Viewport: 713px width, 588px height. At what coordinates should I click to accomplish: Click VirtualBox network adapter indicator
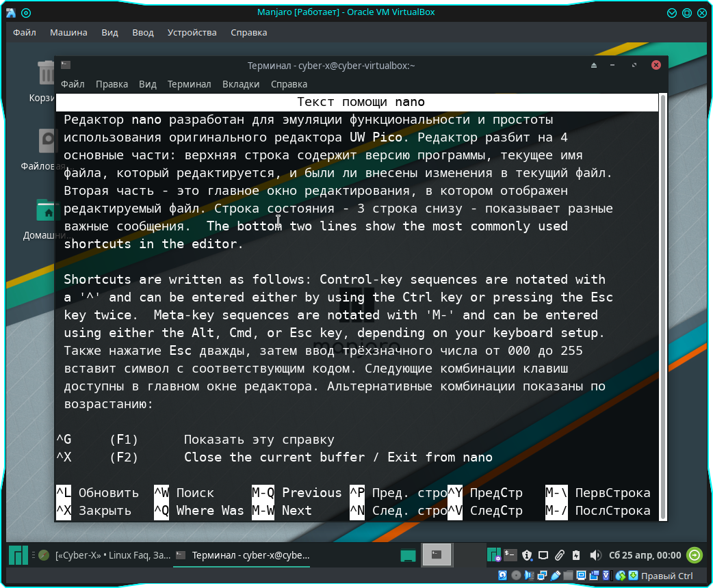click(x=542, y=575)
